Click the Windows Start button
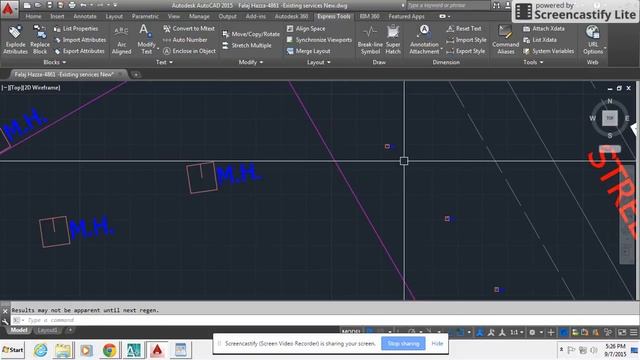 click(13, 350)
